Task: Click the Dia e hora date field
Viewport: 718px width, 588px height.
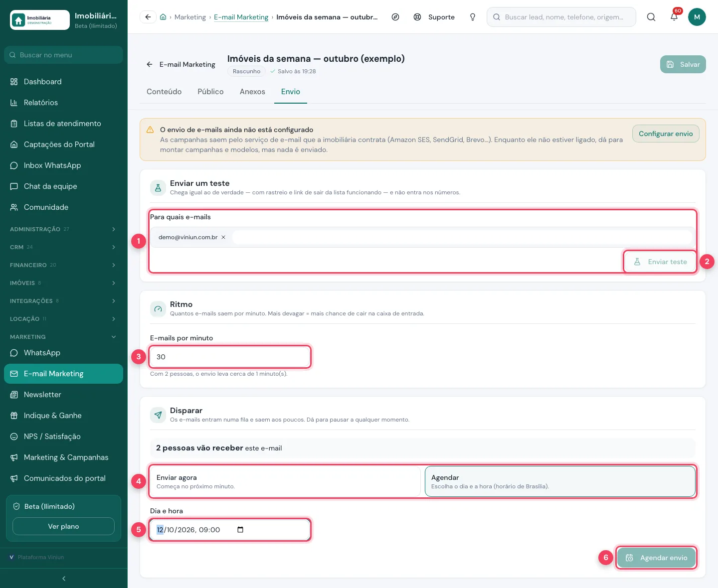Action: click(x=230, y=530)
